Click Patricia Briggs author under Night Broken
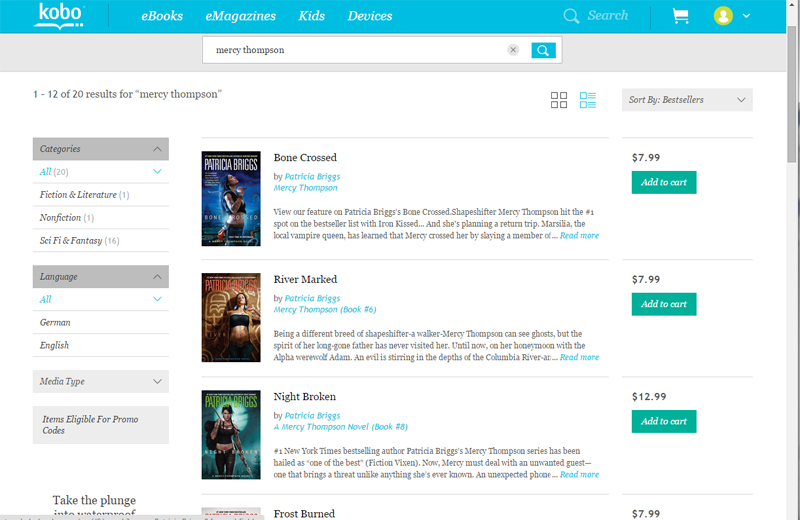The width and height of the screenshot is (800, 520). [x=312, y=415]
